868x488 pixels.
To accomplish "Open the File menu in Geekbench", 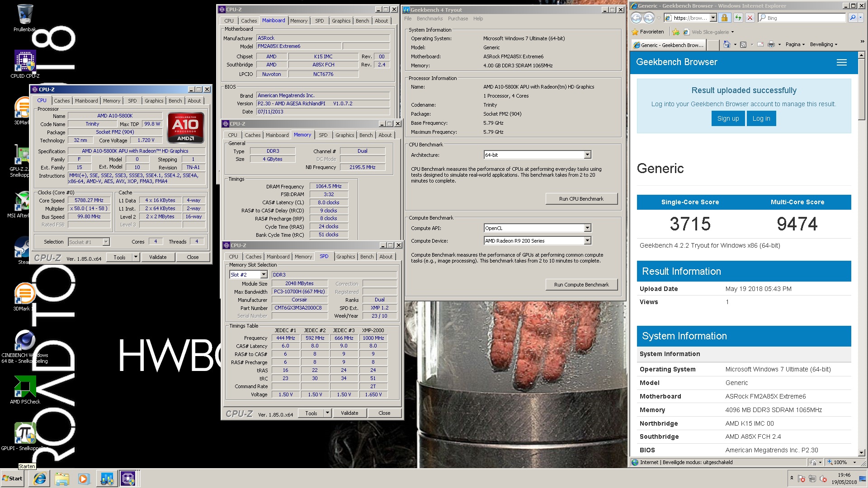I will pos(407,19).
